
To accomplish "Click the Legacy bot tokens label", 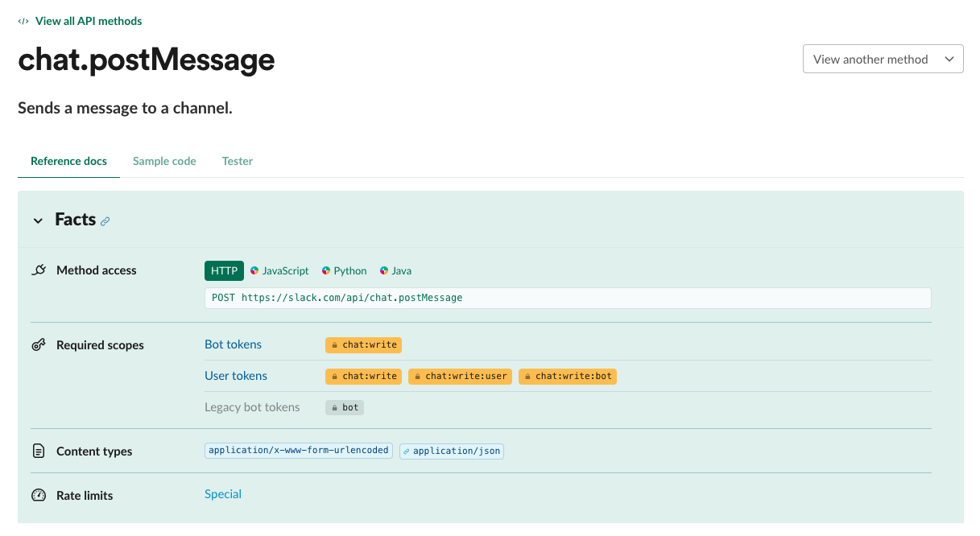I will click(x=252, y=407).
